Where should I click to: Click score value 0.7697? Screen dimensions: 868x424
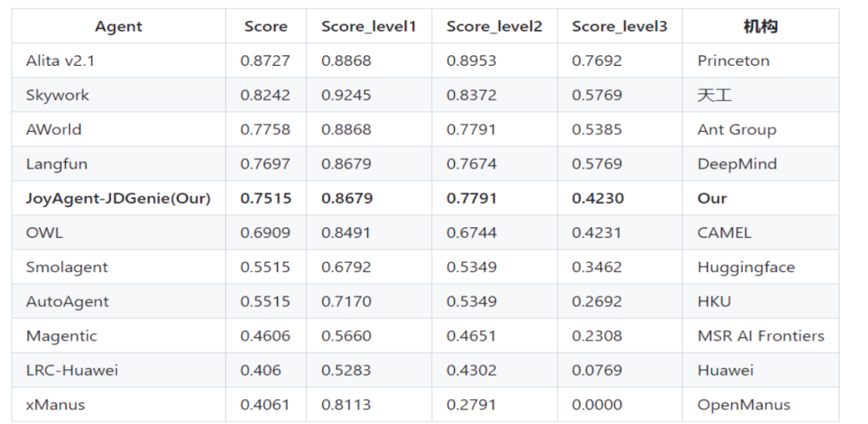[265, 164]
